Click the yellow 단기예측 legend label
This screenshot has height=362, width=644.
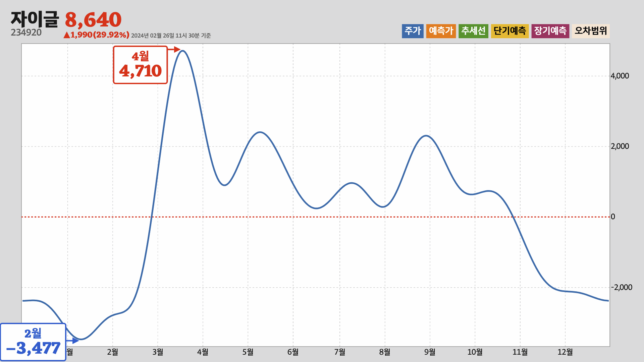click(x=510, y=31)
